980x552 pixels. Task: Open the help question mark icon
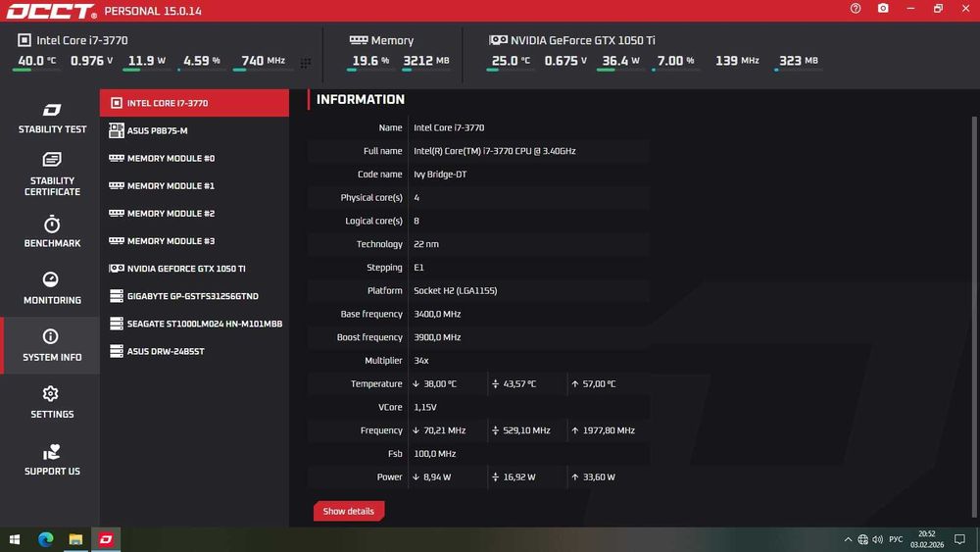coord(855,8)
